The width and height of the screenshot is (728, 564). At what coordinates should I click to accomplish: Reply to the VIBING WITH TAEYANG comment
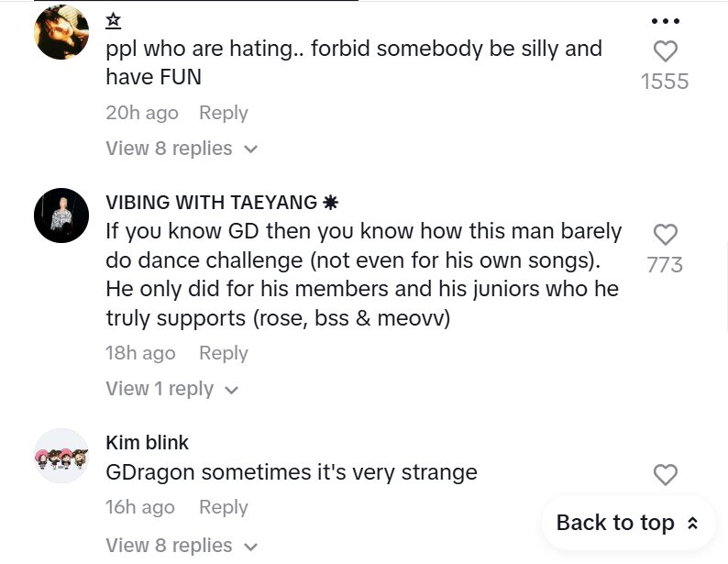pos(224,353)
